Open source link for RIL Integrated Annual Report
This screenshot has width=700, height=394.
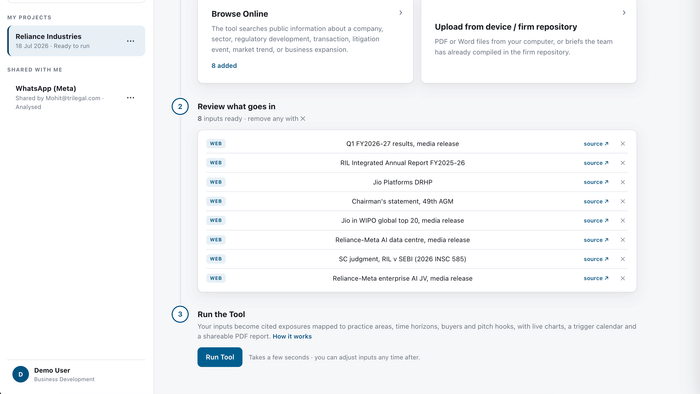coord(596,163)
